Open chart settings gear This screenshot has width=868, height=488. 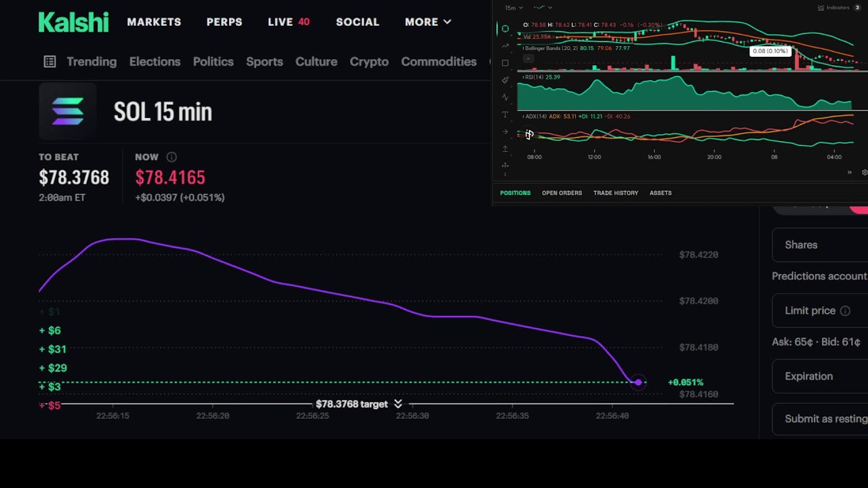coord(865,172)
